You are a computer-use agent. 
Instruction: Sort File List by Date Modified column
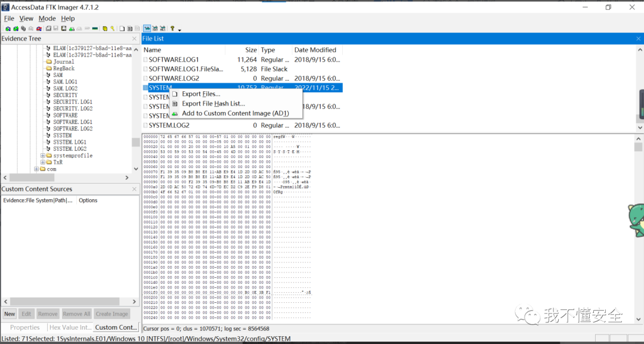317,49
